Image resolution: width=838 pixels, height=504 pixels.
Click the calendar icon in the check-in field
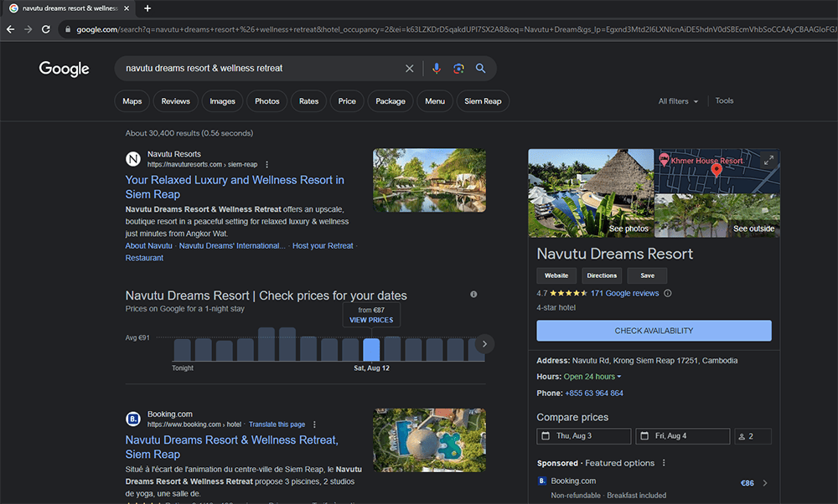(546, 435)
